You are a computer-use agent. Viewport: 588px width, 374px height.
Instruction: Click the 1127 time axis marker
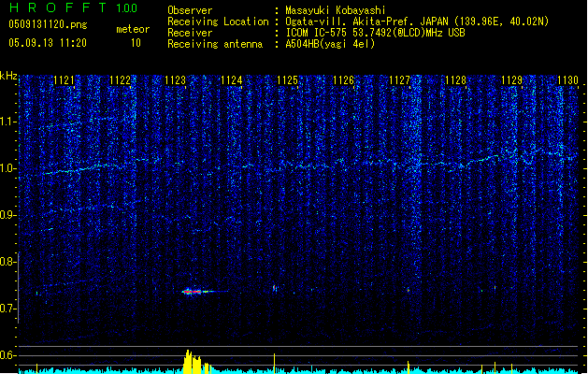pyautogui.click(x=399, y=80)
